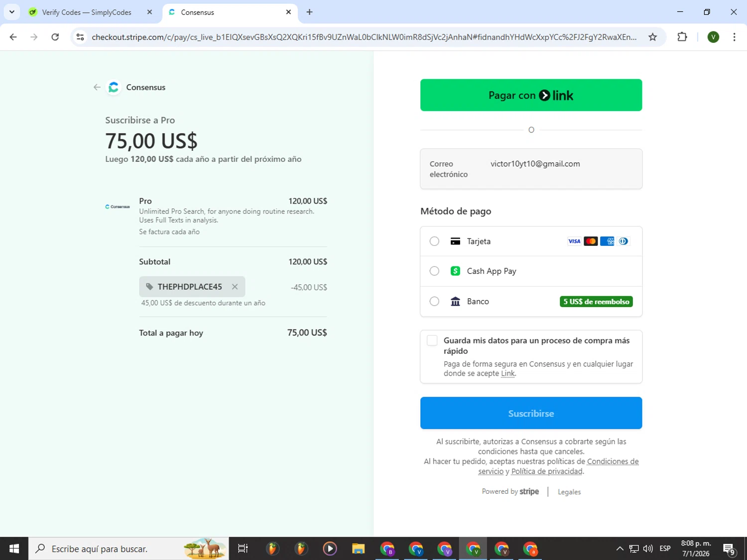Click the Windows taskbar search box
Screen dimensions: 747x560
[x=128, y=549]
